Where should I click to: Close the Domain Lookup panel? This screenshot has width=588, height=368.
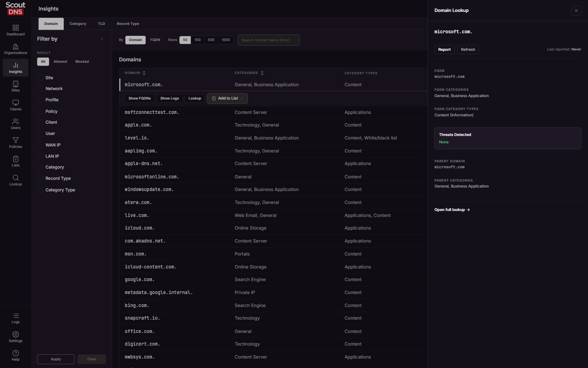pos(576,11)
